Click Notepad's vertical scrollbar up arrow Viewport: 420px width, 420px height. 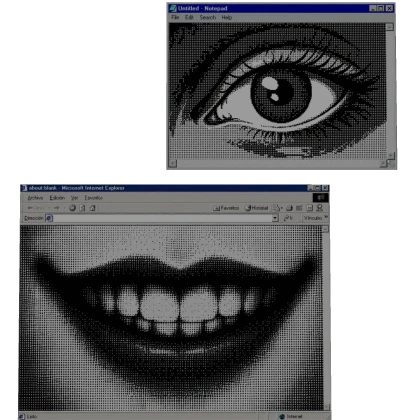pos(389,27)
